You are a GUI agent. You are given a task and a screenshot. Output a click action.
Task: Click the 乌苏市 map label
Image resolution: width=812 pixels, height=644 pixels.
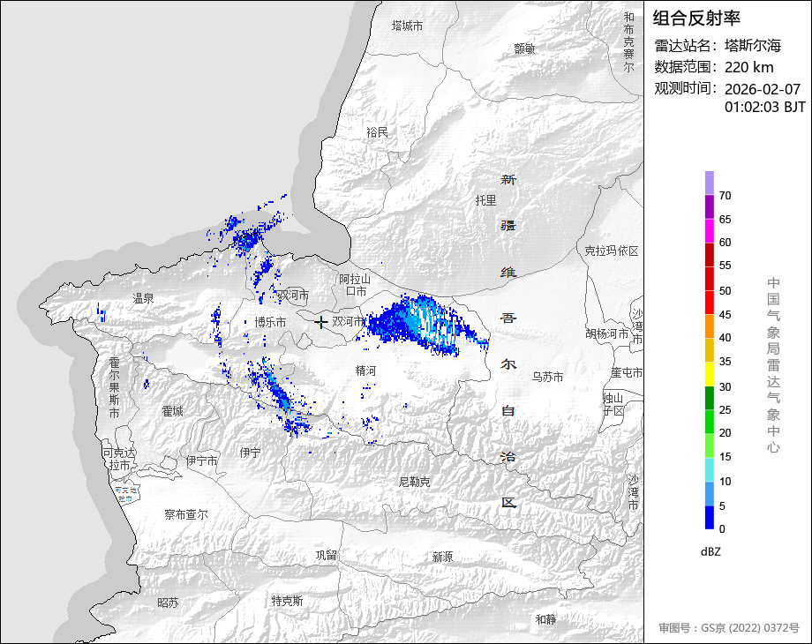(547, 377)
